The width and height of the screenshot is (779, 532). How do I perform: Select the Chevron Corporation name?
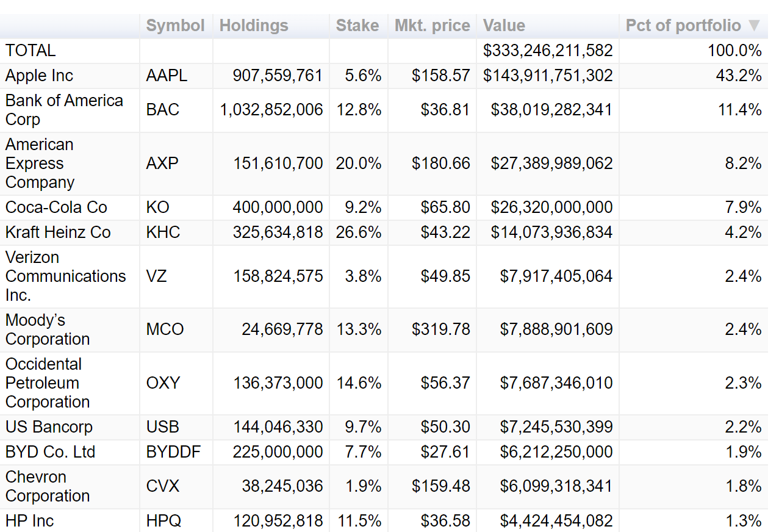click(48, 486)
